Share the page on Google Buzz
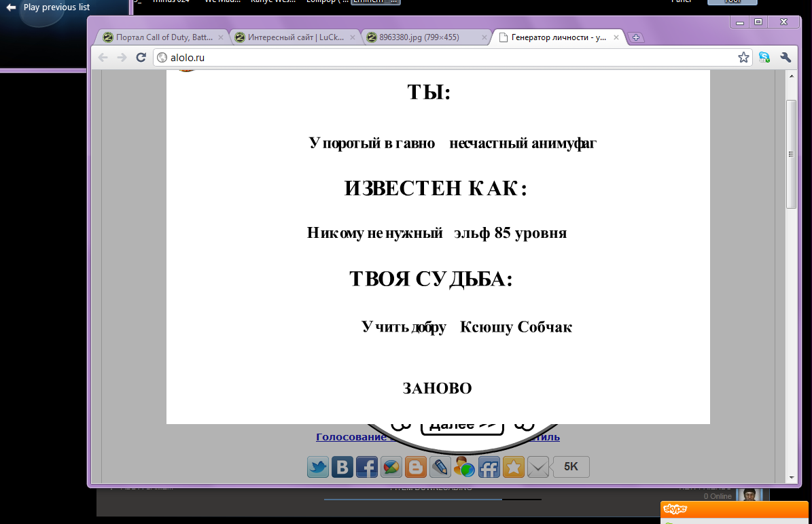 tap(391, 467)
